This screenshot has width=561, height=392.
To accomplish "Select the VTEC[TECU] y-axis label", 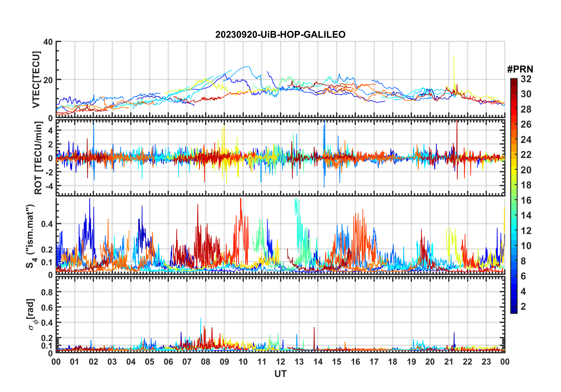I will tap(36, 80).
